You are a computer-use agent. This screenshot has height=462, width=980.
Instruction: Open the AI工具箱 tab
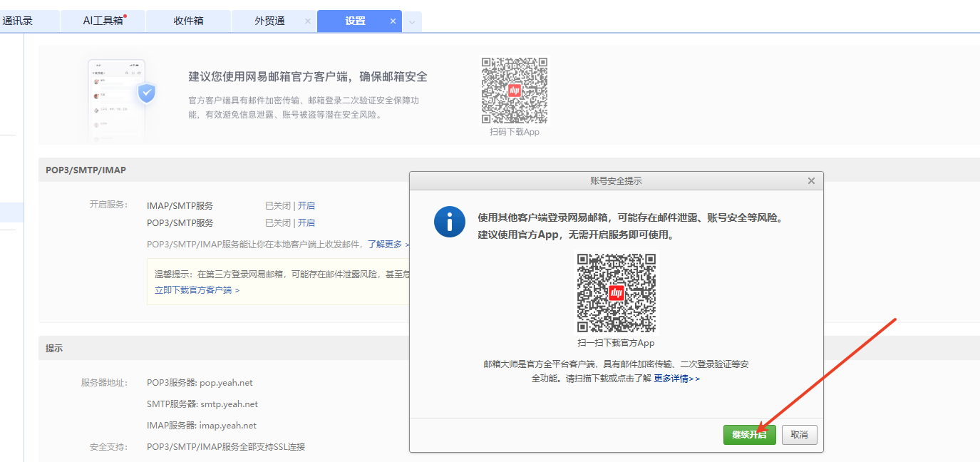click(103, 21)
